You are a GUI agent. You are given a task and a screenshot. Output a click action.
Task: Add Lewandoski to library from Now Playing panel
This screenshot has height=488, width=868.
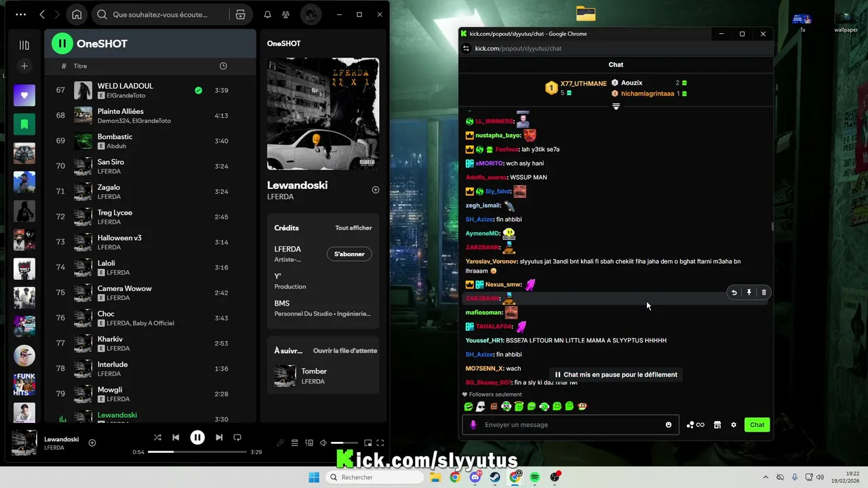coord(376,190)
